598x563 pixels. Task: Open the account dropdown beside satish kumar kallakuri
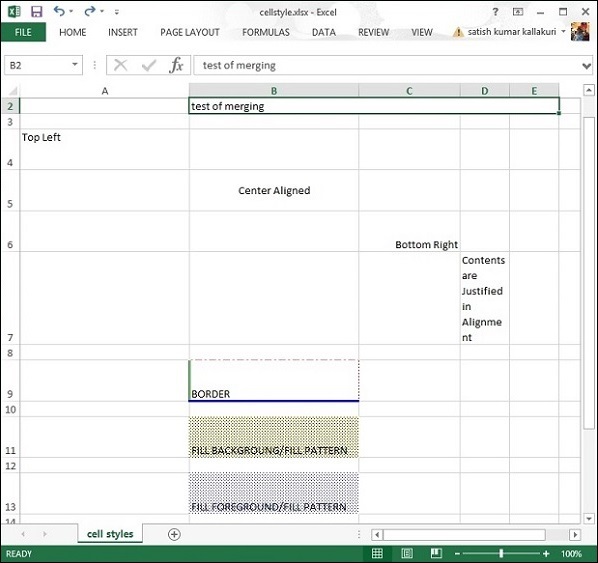(x=563, y=32)
